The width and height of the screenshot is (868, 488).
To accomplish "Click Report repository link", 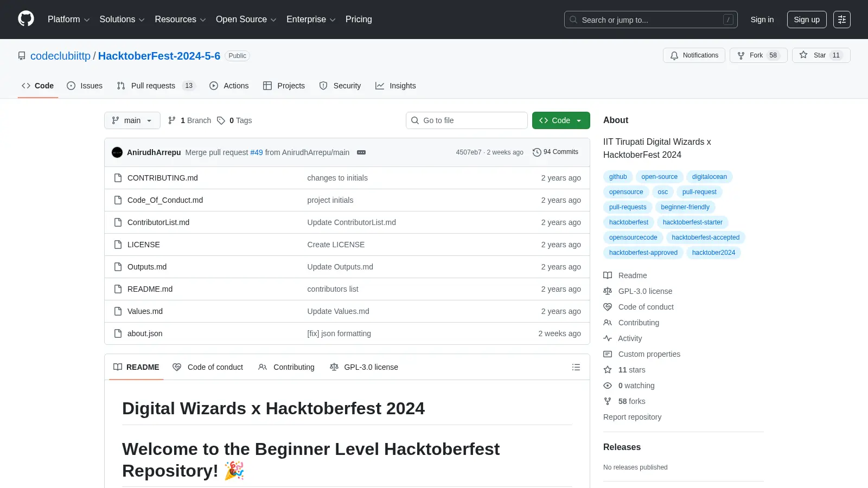I will click(632, 417).
